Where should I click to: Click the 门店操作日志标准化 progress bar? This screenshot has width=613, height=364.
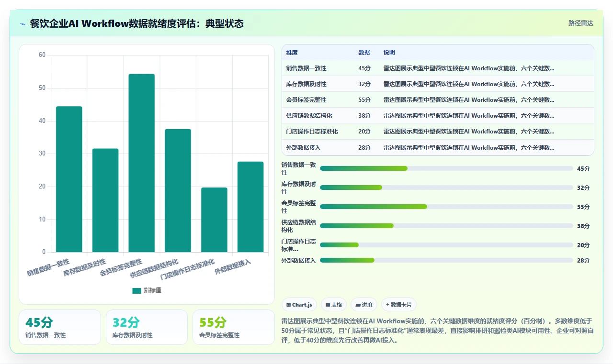click(446, 245)
